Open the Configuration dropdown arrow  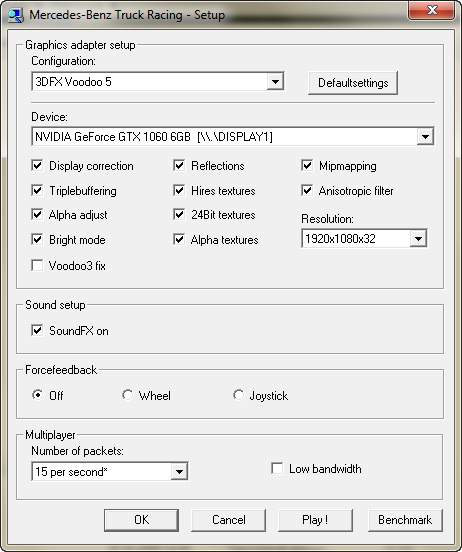275,82
